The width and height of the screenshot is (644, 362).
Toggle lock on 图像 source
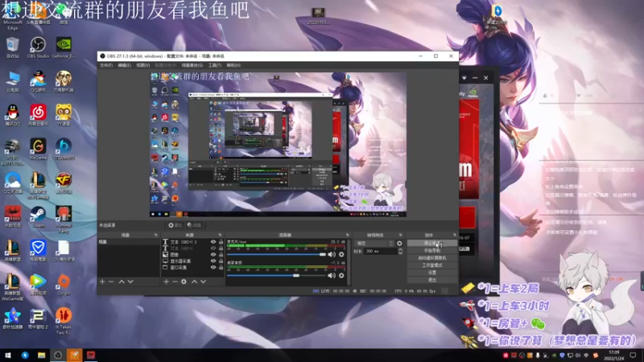221,254
